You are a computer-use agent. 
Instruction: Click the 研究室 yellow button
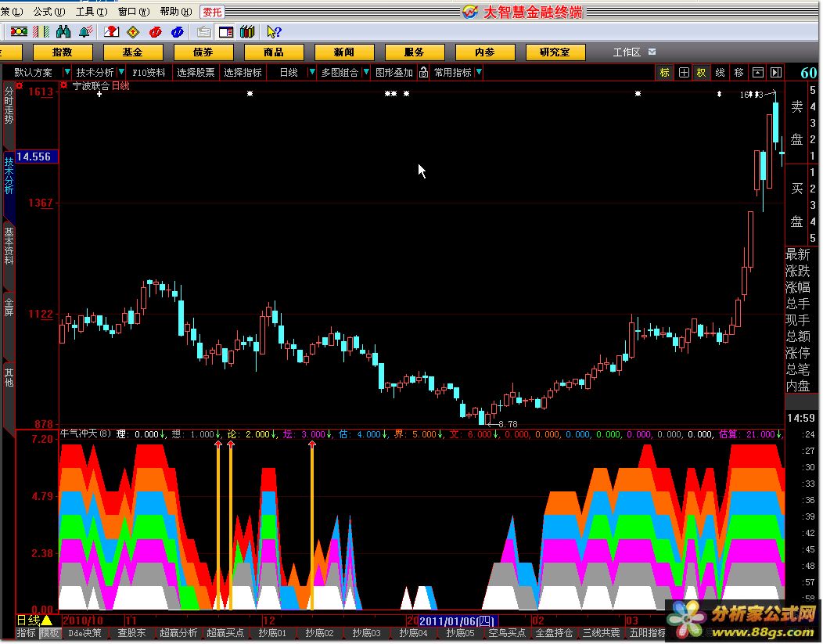click(555, 52)
